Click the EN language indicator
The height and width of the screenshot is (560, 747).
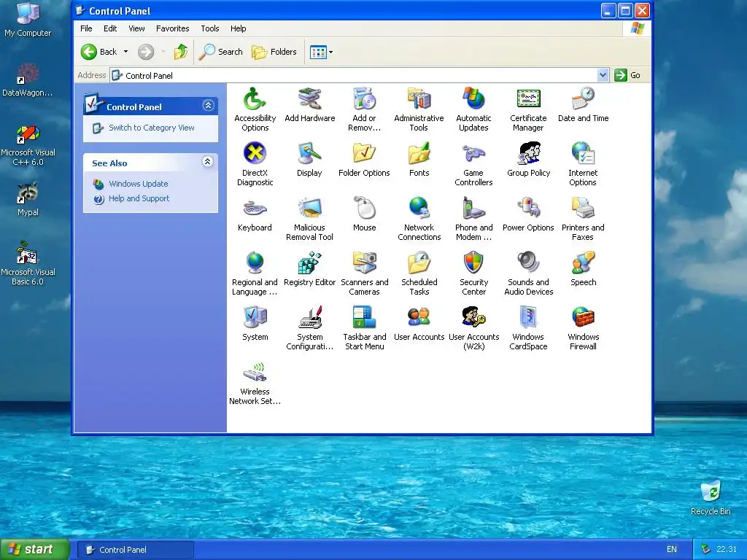pos(672,550)
